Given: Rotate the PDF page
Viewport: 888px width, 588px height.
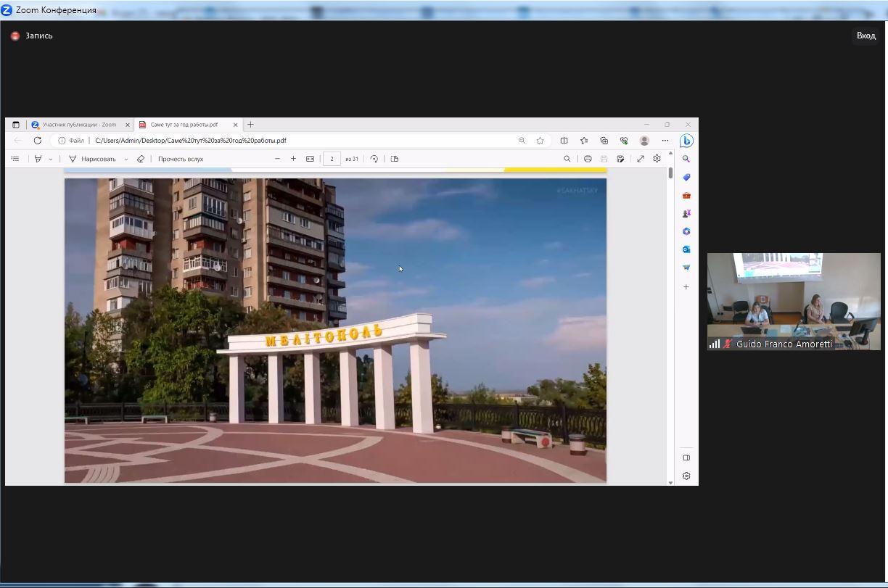Looking at the screenshot, I should coord(374,159).
